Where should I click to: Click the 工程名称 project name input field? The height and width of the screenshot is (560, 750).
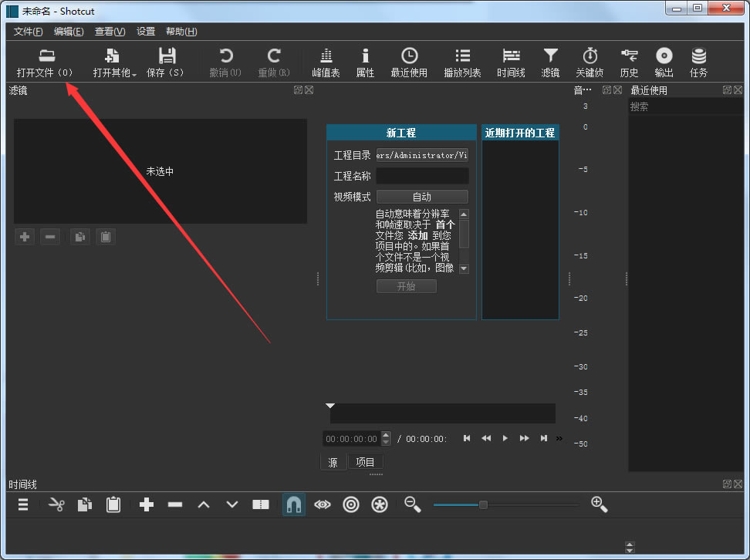pyautogui.click(x=421, y=175)
